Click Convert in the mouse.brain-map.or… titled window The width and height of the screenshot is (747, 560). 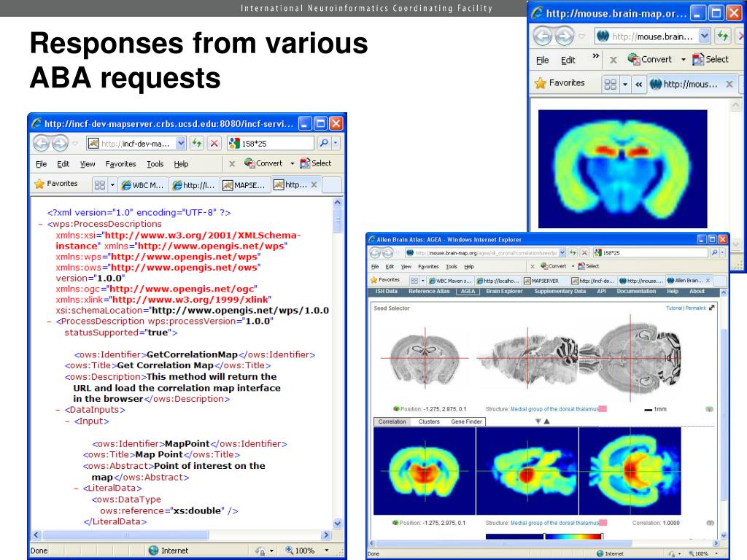coord(650,59)
